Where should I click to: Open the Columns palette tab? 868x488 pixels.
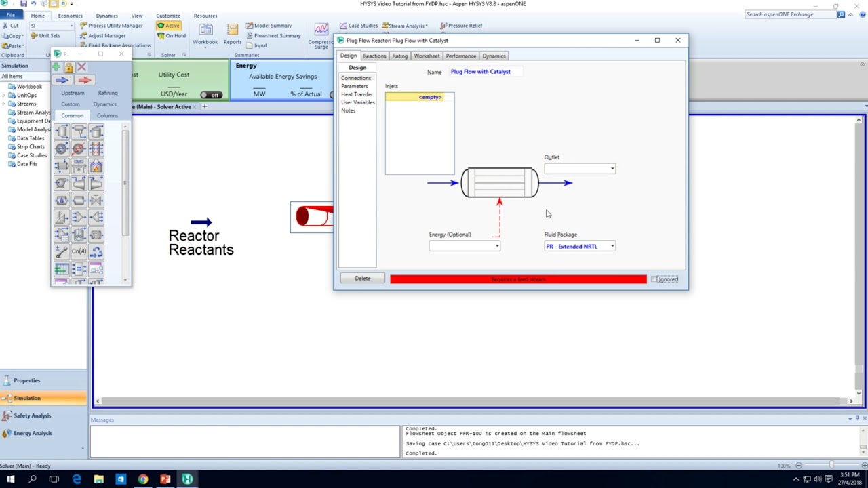pyautogui.click(x=107, y=115)
